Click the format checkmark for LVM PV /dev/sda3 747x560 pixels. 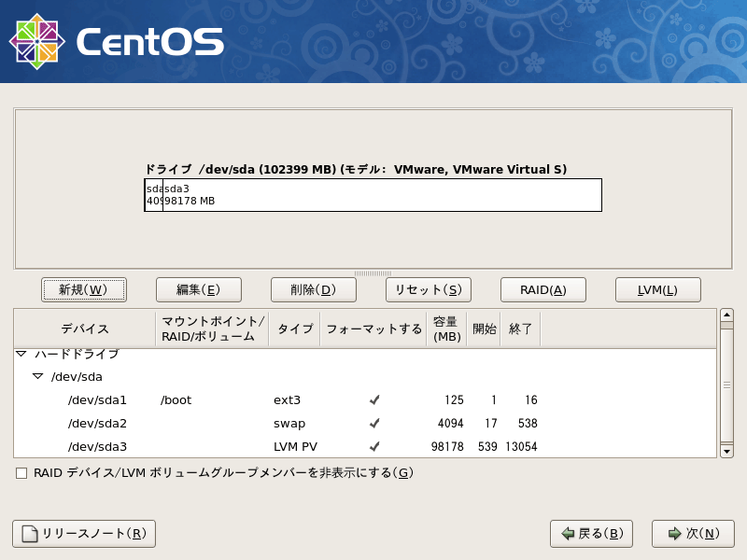[x=373, y=446]
